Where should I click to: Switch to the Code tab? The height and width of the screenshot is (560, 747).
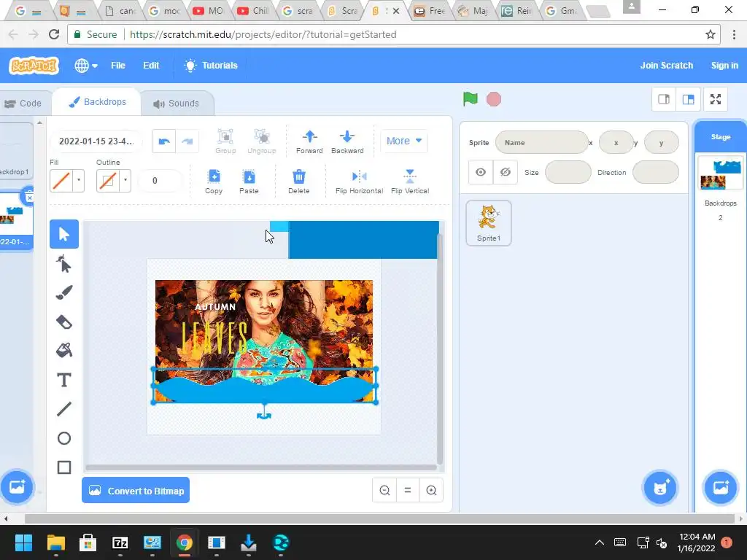click(23, 104)
